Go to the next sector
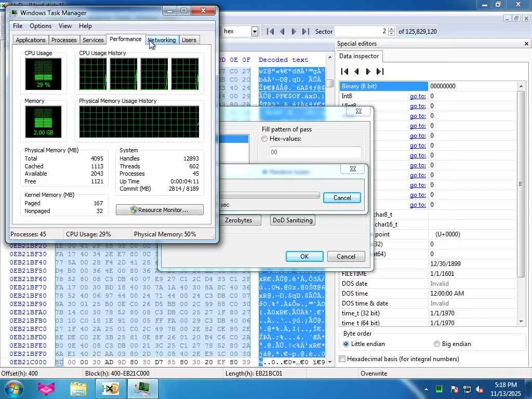532x399 pixels. click(294, 32)
